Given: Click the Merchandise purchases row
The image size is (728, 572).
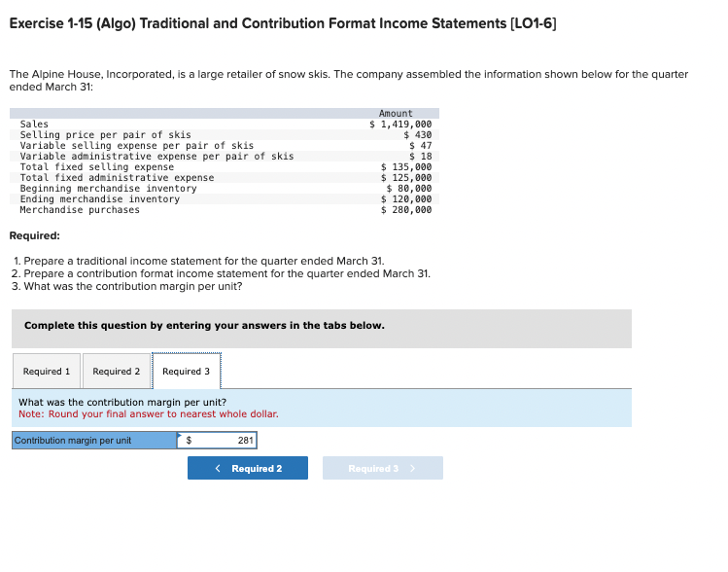Looking at the screenshot, I should point(225,210).
